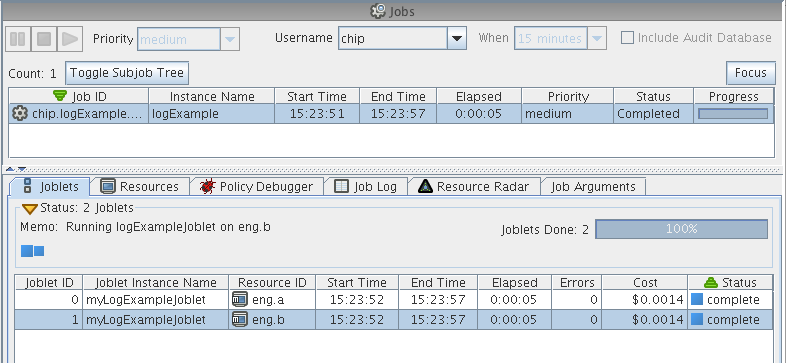
Task: Open the Username combo box arrow
Action: 457,39
